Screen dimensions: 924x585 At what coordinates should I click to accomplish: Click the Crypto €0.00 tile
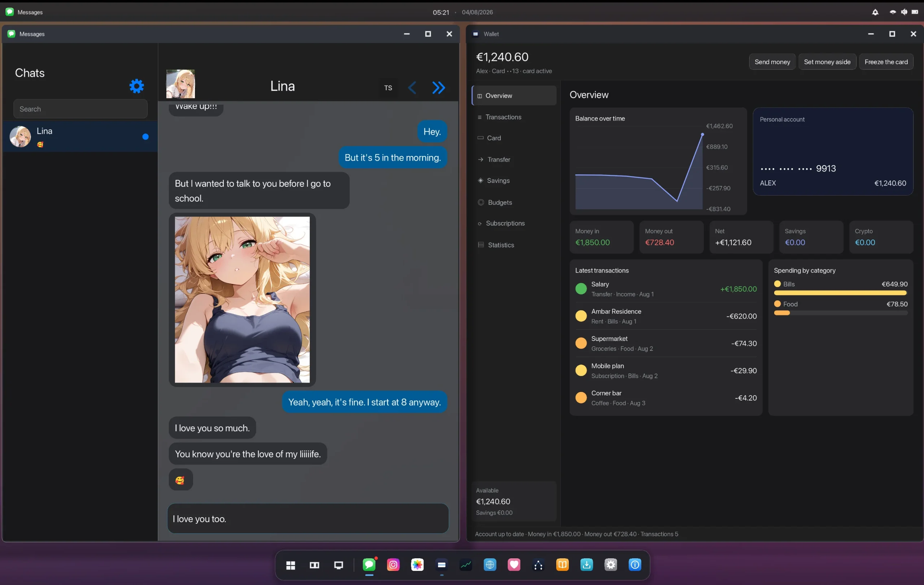point(881,237)
